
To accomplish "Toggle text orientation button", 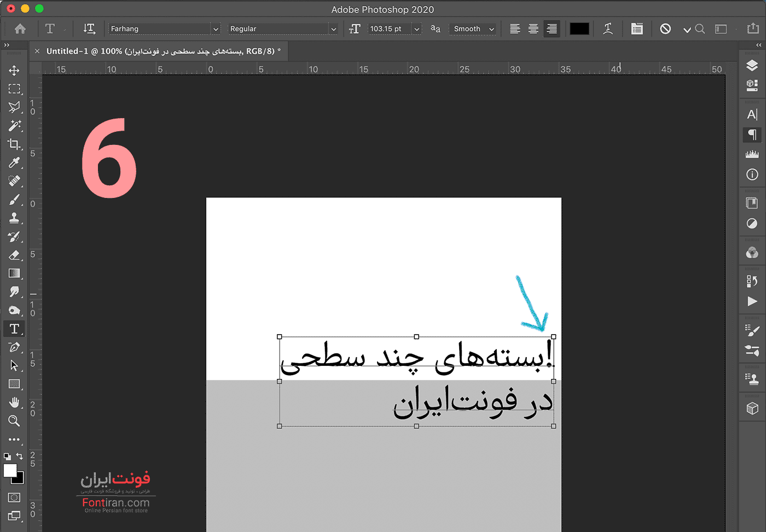I will [x=89, y=29].
